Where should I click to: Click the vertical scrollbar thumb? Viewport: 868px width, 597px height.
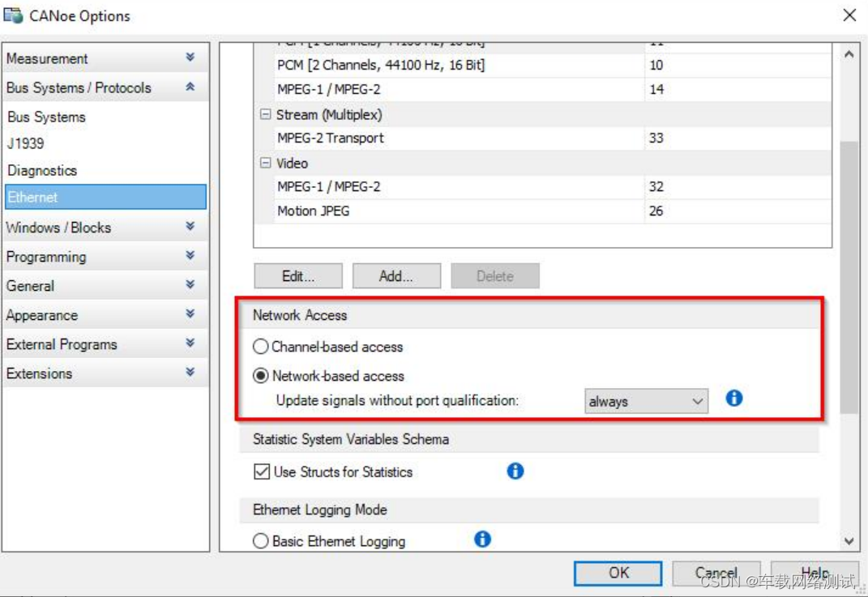pos(849,277)
